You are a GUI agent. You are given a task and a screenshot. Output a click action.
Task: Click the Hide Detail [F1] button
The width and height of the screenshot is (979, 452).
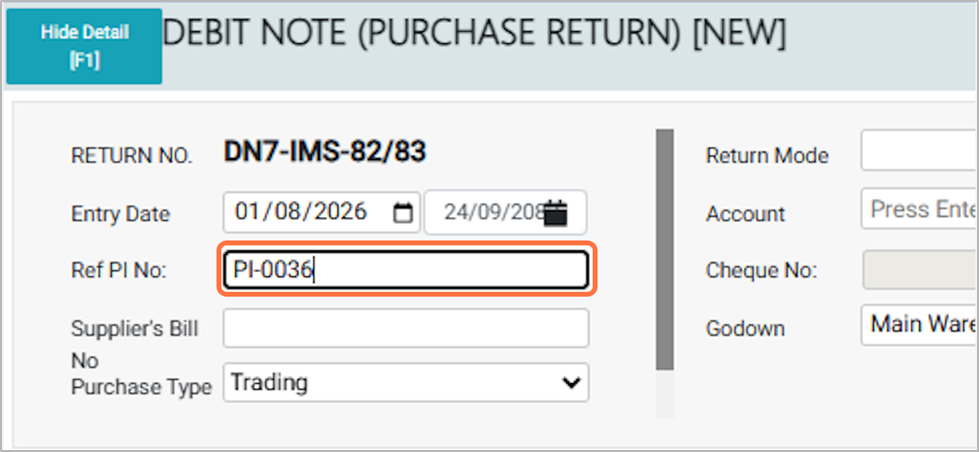click(84, 46)
